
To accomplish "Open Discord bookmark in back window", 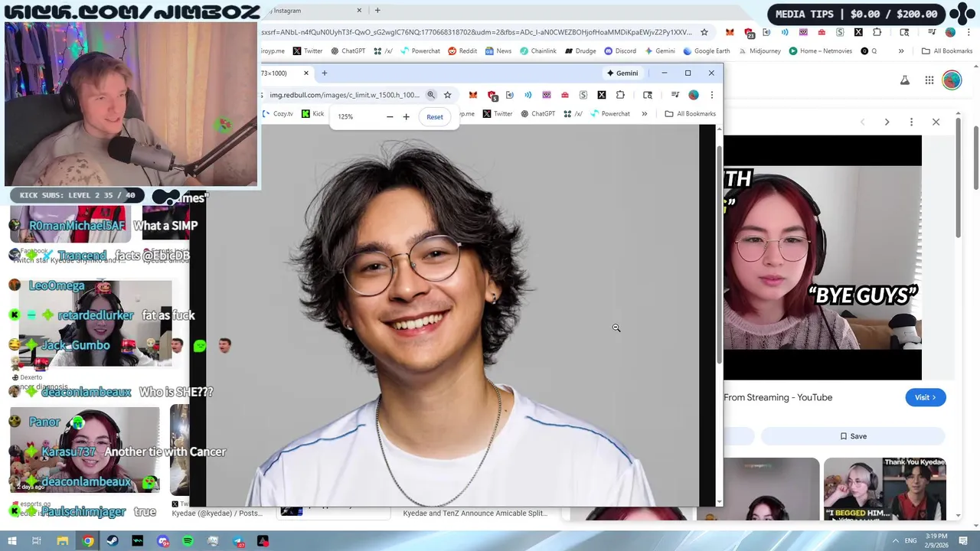I will (x=620, y=51).
